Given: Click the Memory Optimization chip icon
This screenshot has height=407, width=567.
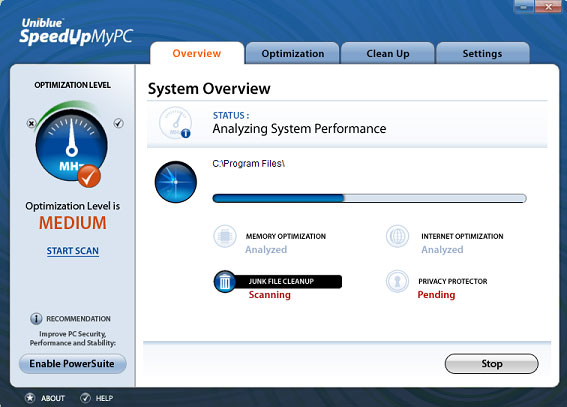Looking at the screenshot, I should coord(225,236).
